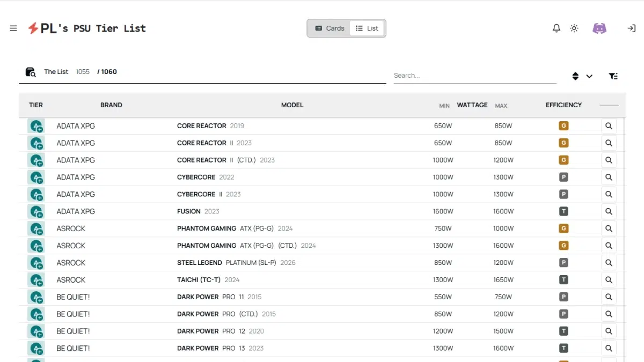Open the sort order dropdown
The height and width of the screenshot is (362, 644).
pos(582,76)
